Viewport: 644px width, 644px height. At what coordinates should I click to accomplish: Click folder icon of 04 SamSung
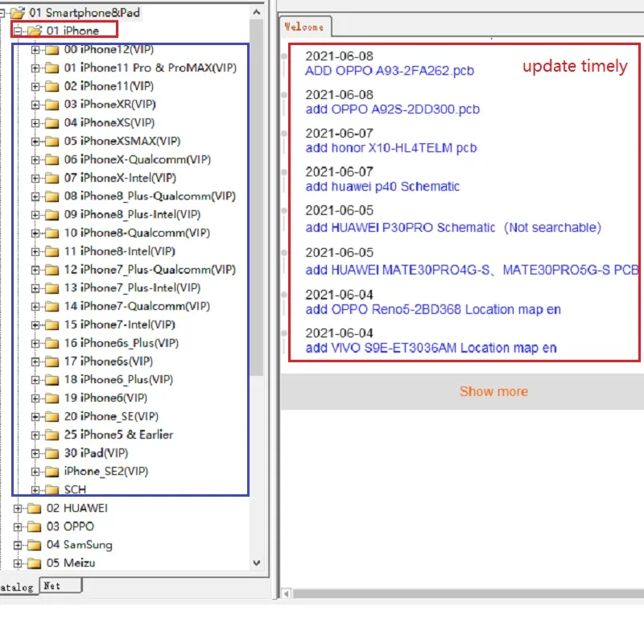point(34,546)
